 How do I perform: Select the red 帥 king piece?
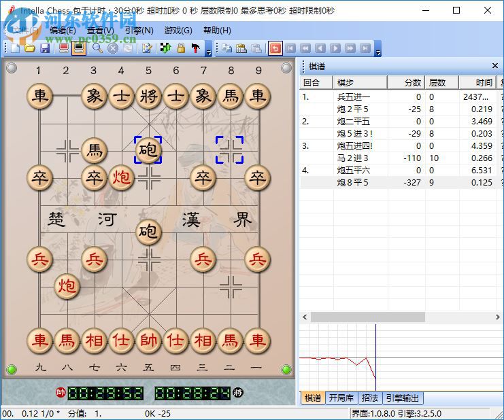coord(148,340)
